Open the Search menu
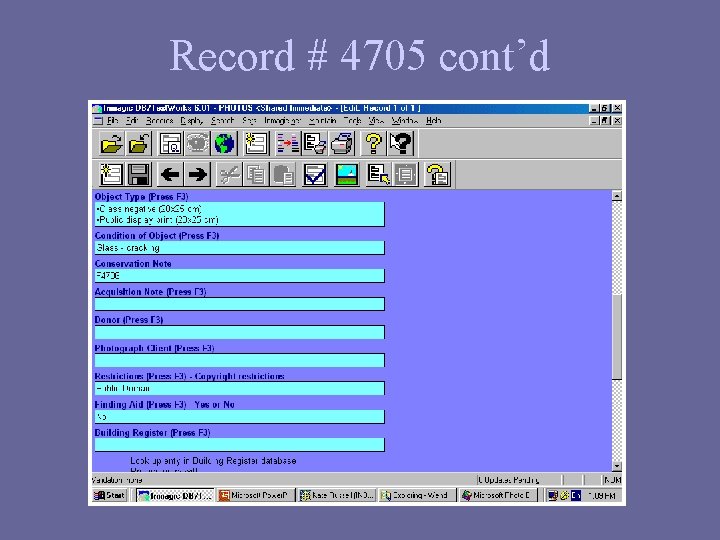 [x=222, y=121]
